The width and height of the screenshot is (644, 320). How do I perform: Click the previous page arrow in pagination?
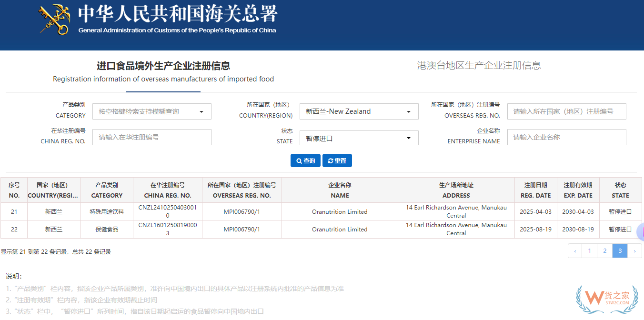574,250
